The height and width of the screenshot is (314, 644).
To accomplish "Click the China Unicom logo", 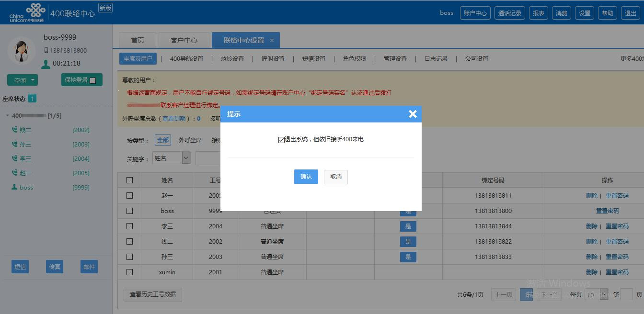I will coord(27,12).
